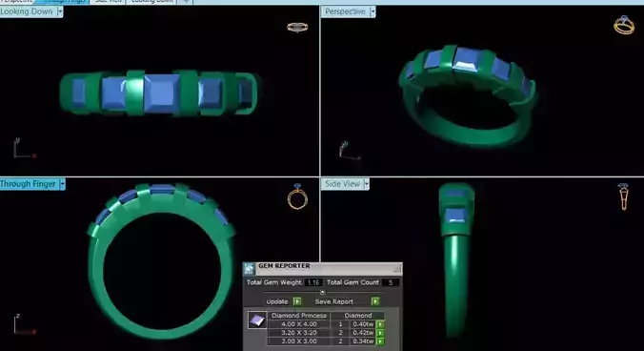
Task: Open the Perspective viewport dropdown arrow
Action: click(372, 11)
